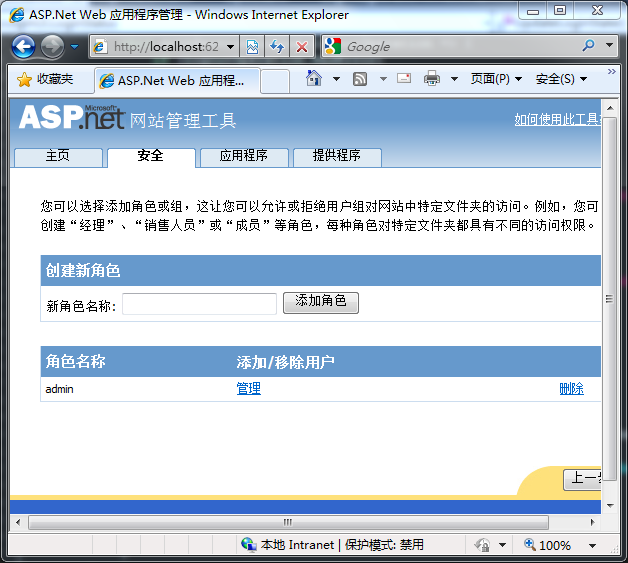
Task: Open the recent pages dropdown beside Forward
Action: pyautogui.click(x=74, y=47)
